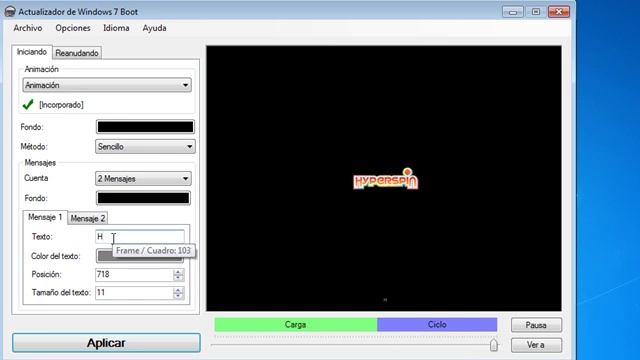This screenshot has height=360, width=640.
Task: Expand the Método Sencillo dropdown
Action: pos(145,147)
